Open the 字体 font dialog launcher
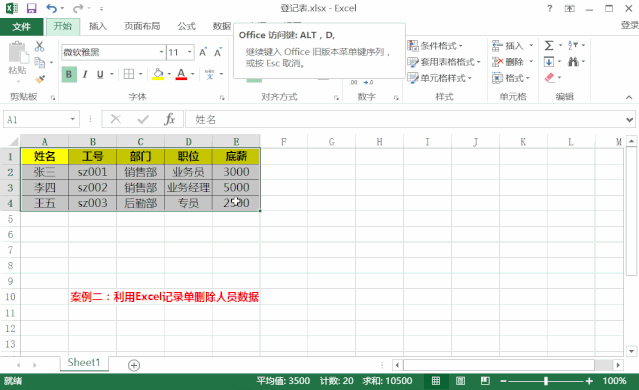Screen dimensions: 639x390 coord(222,97)
